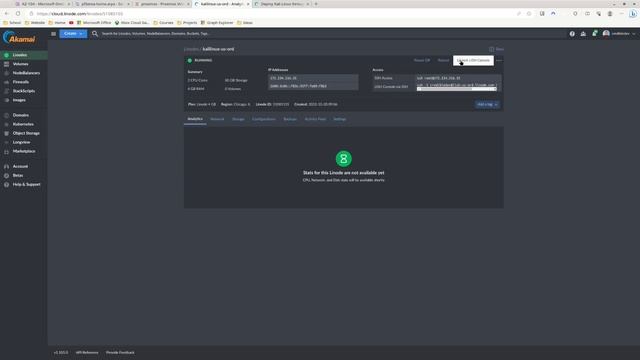Screen dimensions: 640x360
Task: Click the horizontal scrollbar under LISH command
Action: 456,89
